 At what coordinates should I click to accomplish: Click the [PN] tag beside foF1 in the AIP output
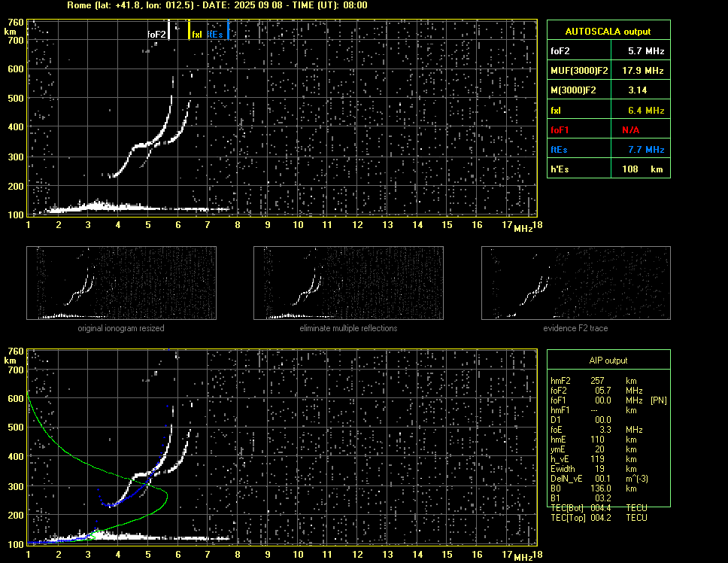tap(658, 400)
